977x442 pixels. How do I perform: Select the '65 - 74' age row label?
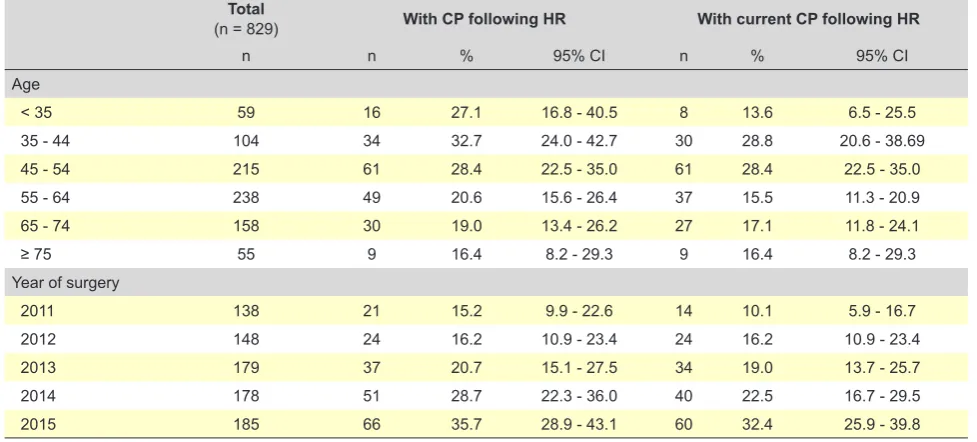click(x=45, y=226)
